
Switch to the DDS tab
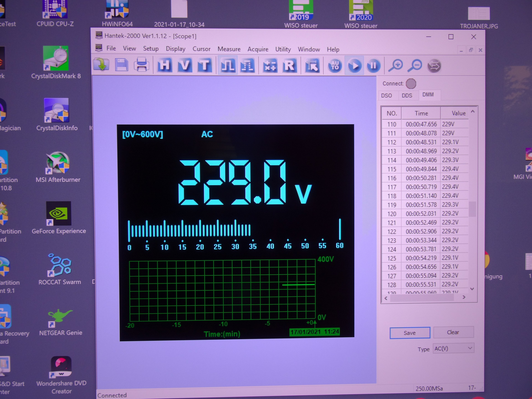(x=407, y=95)
